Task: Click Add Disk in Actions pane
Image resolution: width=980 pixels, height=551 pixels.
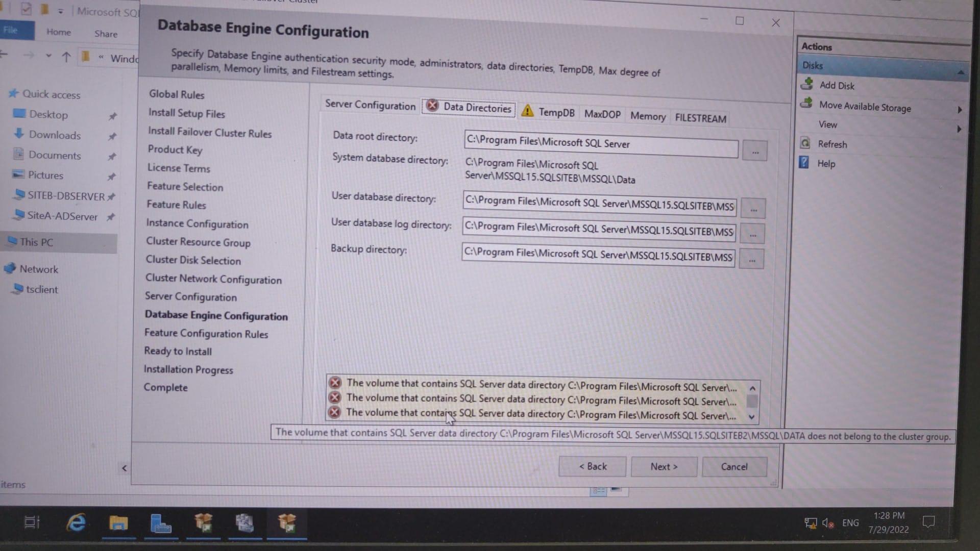Action: tap(837, 86)
